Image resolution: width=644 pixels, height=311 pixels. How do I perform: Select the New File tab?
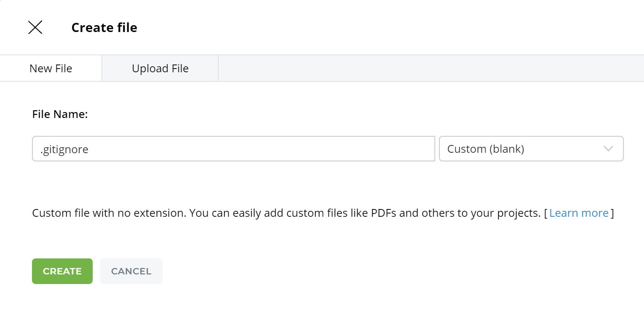(51, 69)
